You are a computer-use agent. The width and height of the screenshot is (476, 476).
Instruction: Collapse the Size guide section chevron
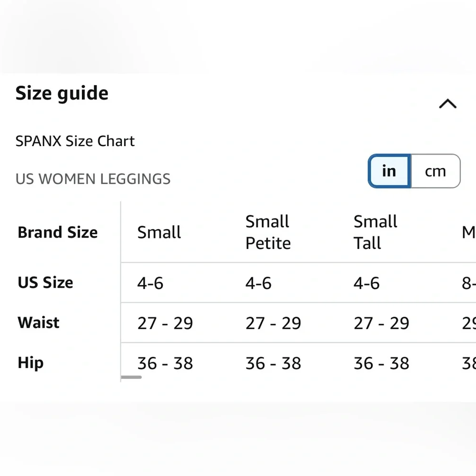(x=447, y=104)
